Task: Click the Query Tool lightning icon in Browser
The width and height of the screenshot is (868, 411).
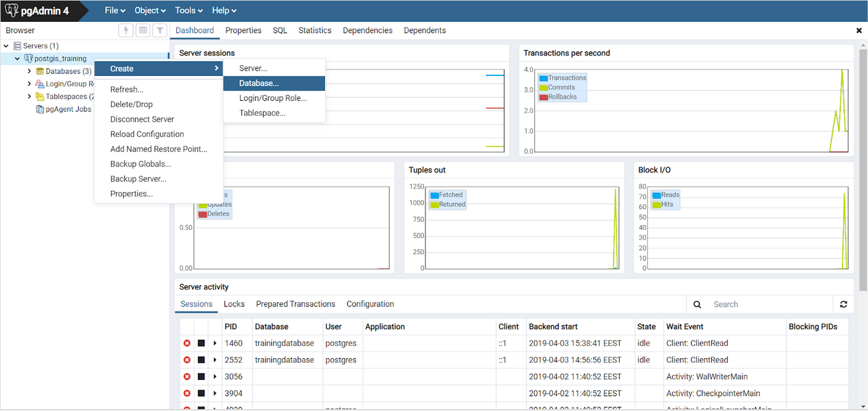Action: point(126,30)
